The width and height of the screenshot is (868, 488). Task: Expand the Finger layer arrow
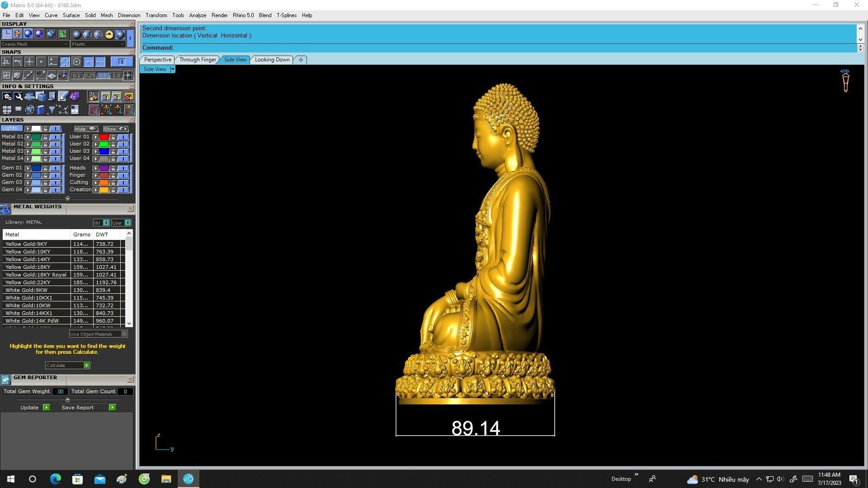click(x=95, y=175)
